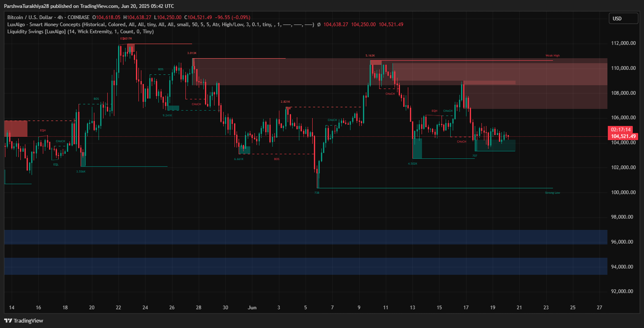Click the 112,000.00 price axis label

click(x=623, y=43)
